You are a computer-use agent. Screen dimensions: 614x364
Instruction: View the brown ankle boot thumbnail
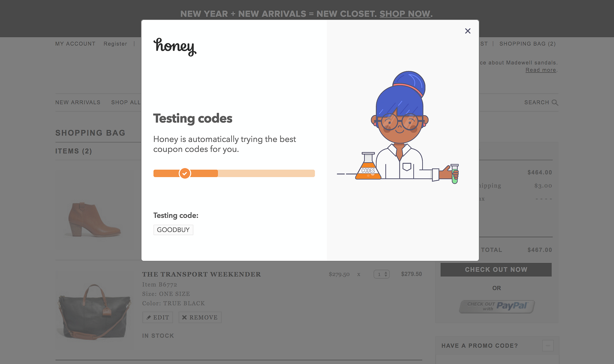coord(94,211)
